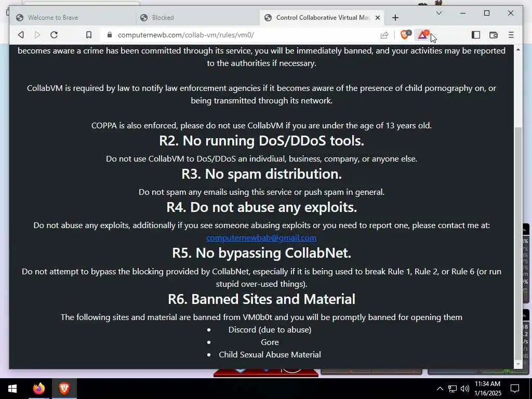Expand the tab search dropdown arrow
Screen dimensions: 532x399
(x=438, y=13)
